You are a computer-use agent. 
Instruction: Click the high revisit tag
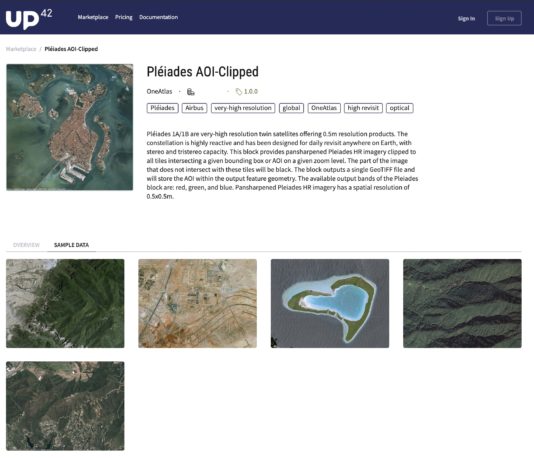[x=363, y=108]
